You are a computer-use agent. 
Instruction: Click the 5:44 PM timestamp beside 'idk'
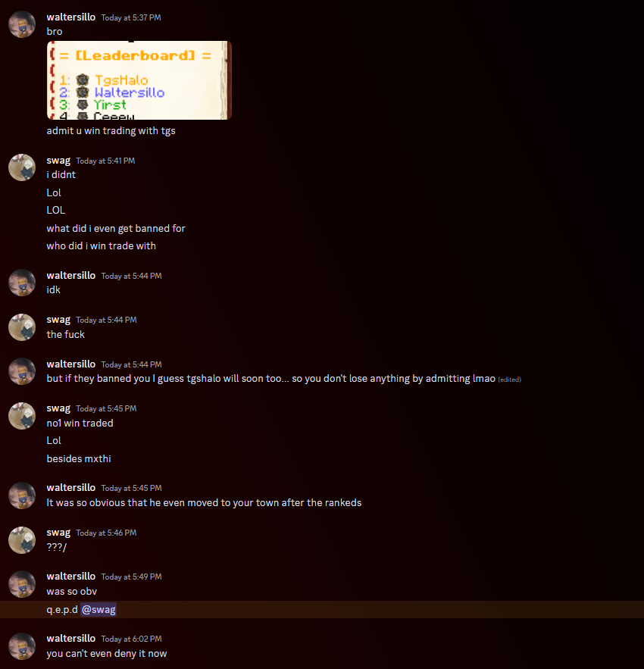click(x=131, y=276)
